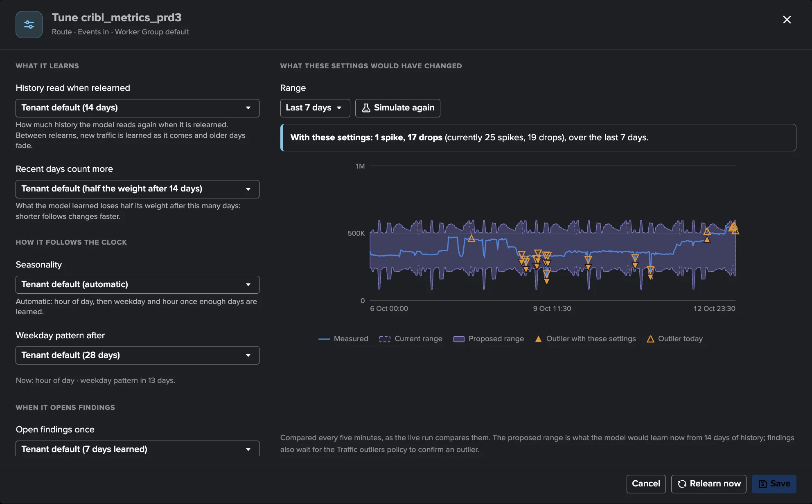
Task: Click Cancel to discard changes
Action: [x=646, y=484]
